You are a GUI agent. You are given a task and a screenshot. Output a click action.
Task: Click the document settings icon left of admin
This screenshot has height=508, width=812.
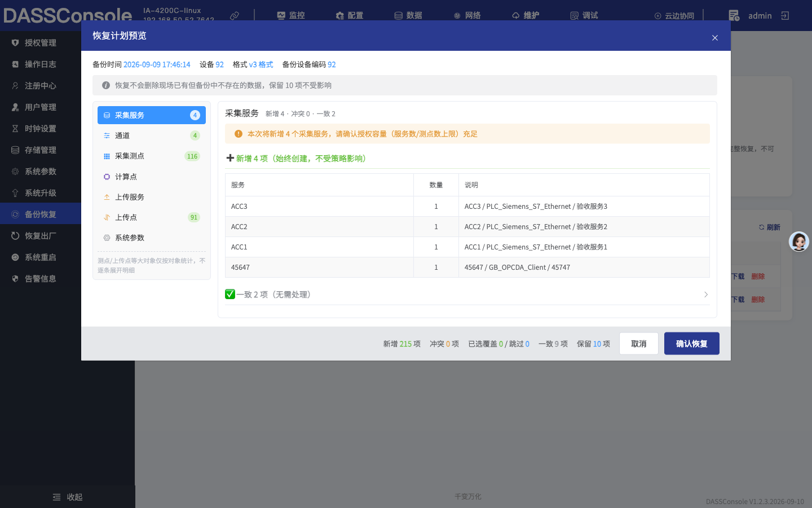[734, 16]
